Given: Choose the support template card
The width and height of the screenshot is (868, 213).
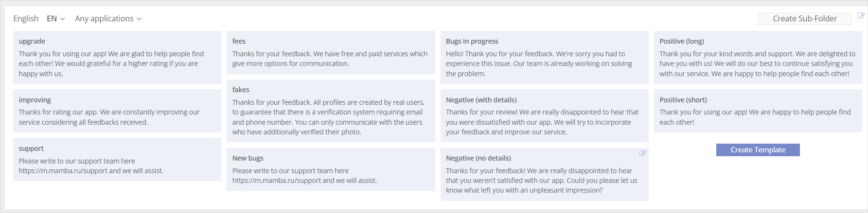Looking at the screenshot, I should 117,160.
